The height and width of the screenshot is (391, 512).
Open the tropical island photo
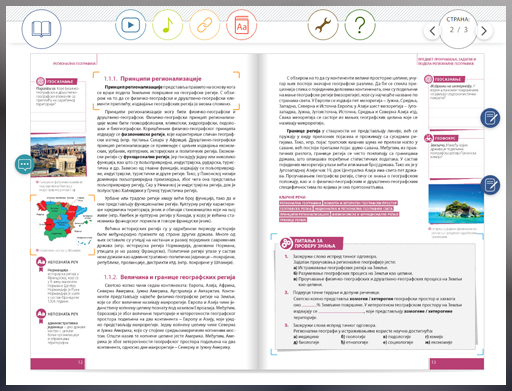[456, 204]
